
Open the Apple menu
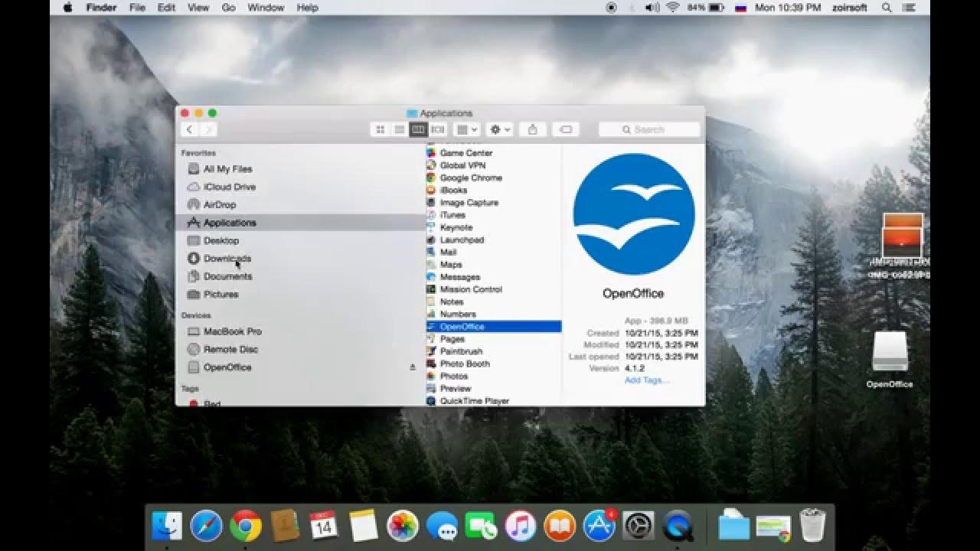[67, 8]
